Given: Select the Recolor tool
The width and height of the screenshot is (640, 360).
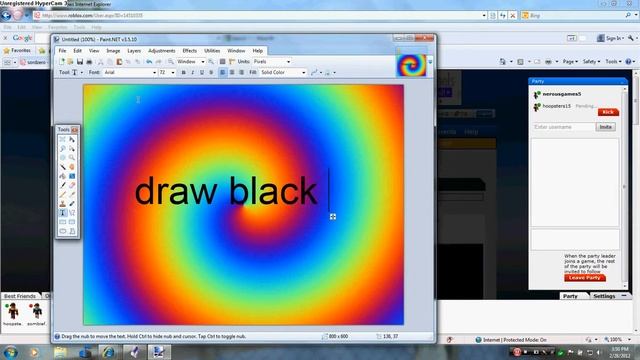Looking at the screenshot, I should (72, 204).
